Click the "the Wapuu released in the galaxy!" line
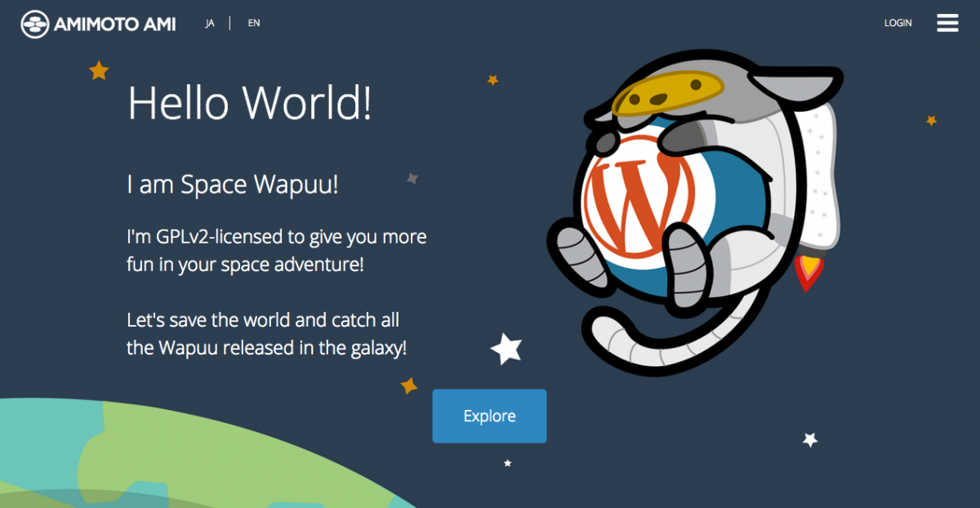This screenshot has width=980, height=508. pyautogui.click(x=267, y=347)
